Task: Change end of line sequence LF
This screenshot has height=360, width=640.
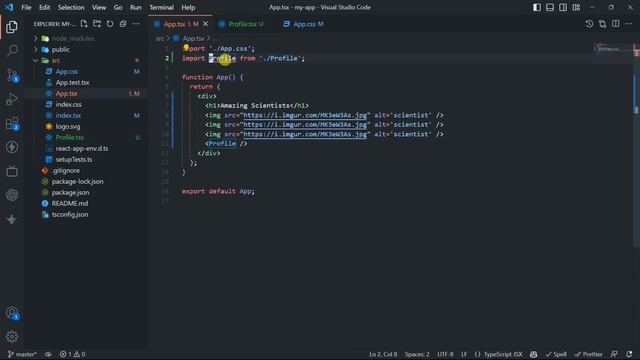Action: tap(464, 354)
